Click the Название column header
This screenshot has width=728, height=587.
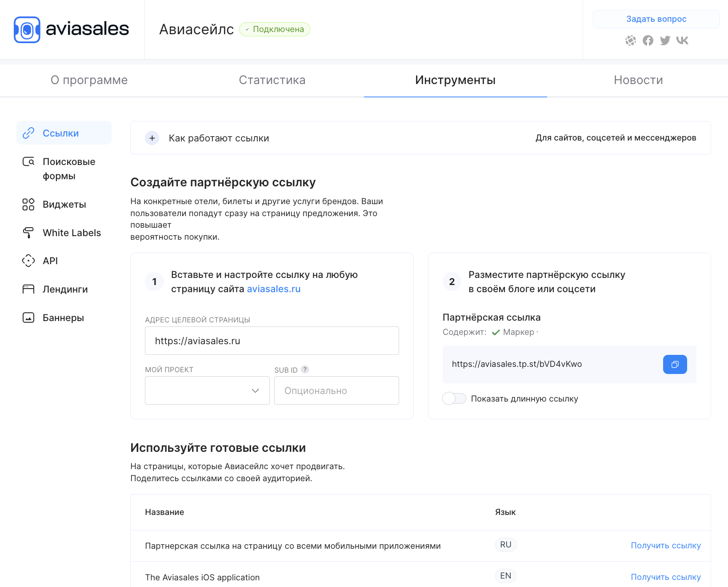pos(164,512)
